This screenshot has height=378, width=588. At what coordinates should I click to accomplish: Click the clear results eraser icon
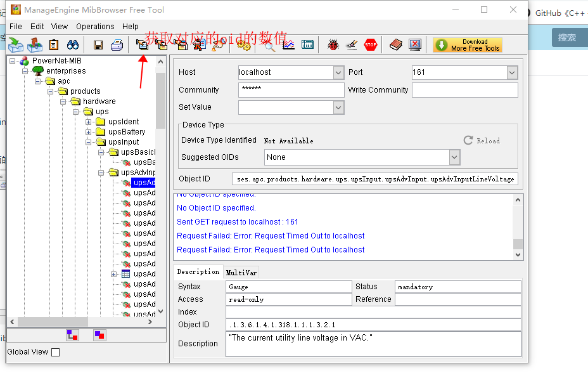[x=352, y=45]
